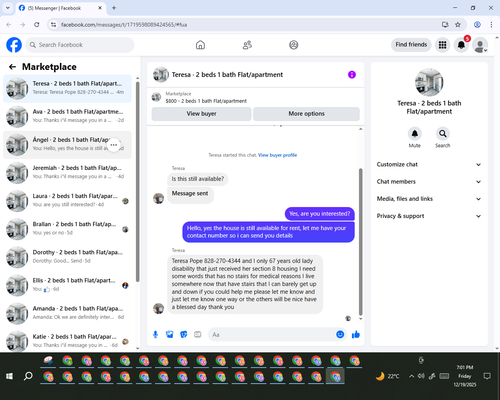Click the Search Facebook field

80,45
